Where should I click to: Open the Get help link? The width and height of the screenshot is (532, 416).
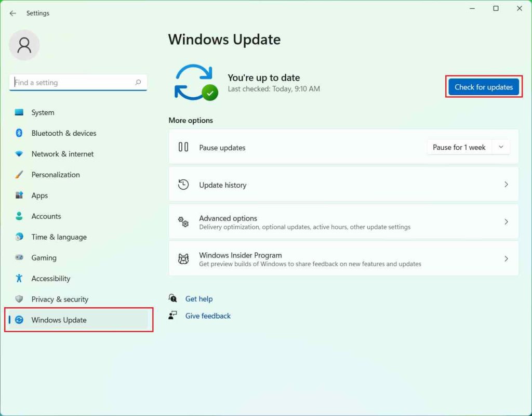click(199, 299)
